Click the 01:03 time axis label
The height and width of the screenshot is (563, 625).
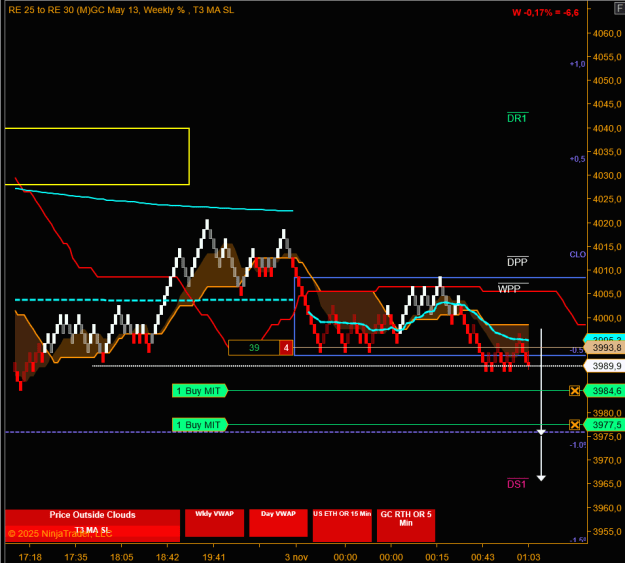click(529, 557)
